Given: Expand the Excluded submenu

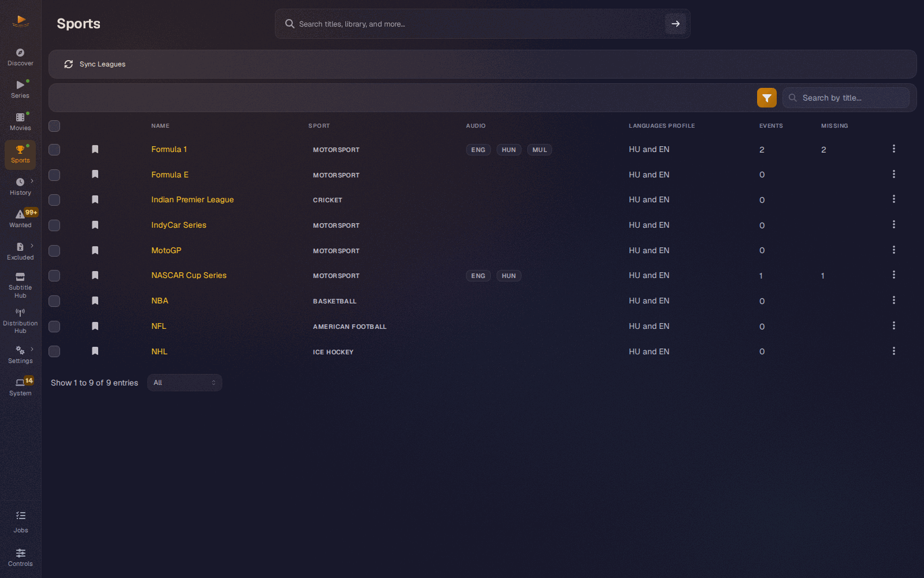Looking at the screenshot, I should pyautogui.click(x=32, y=246).
